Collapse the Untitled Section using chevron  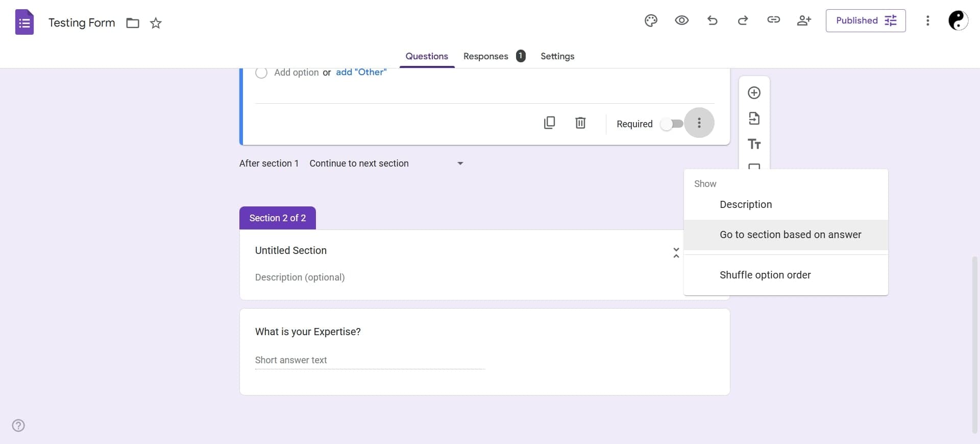click(676, 252)
